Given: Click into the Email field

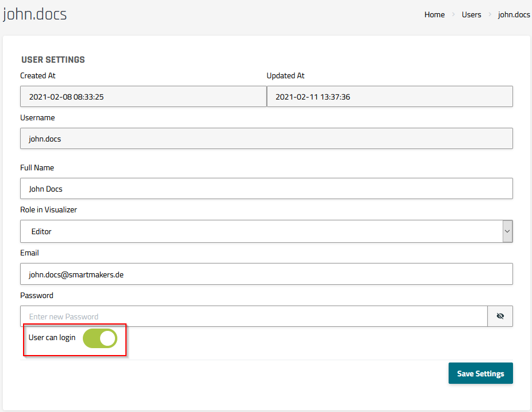Looking at the screenshot, I should 266,274.
